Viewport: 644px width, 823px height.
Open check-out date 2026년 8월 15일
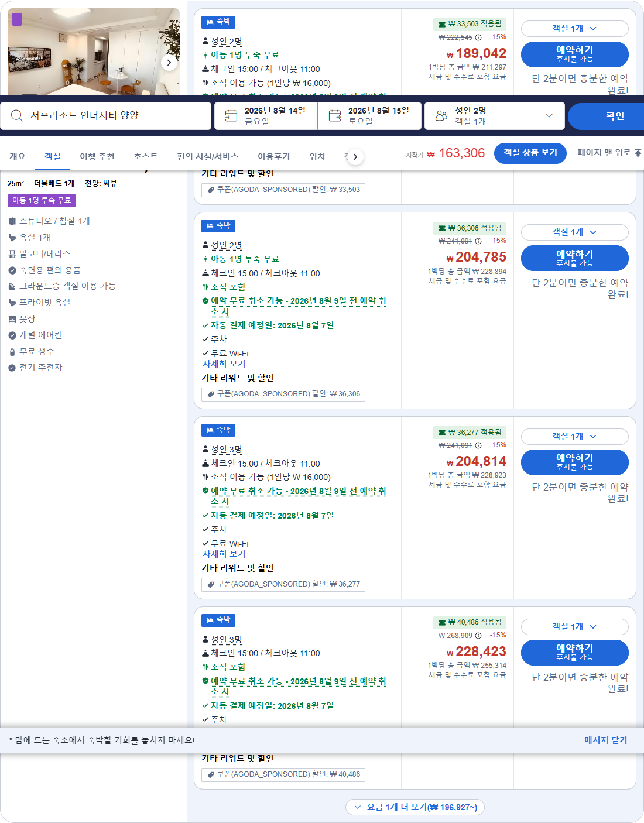[370, 116]
